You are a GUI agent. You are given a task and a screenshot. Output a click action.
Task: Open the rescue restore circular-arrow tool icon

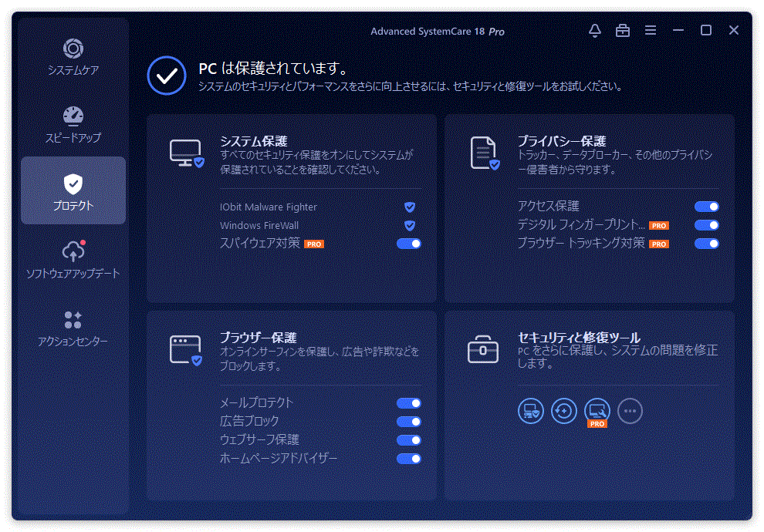564,411
